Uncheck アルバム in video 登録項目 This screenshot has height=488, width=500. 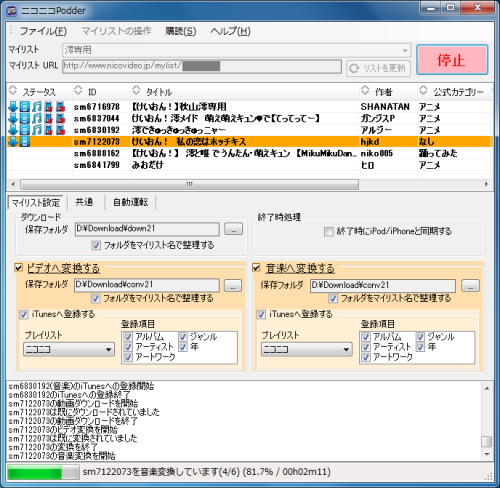(x=128, y=337)
